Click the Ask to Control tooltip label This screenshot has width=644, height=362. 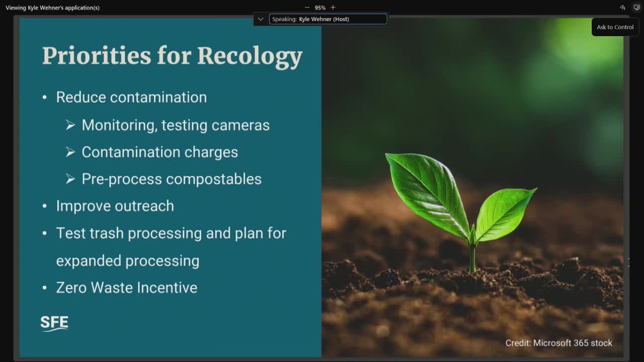[x=615, y=27]
